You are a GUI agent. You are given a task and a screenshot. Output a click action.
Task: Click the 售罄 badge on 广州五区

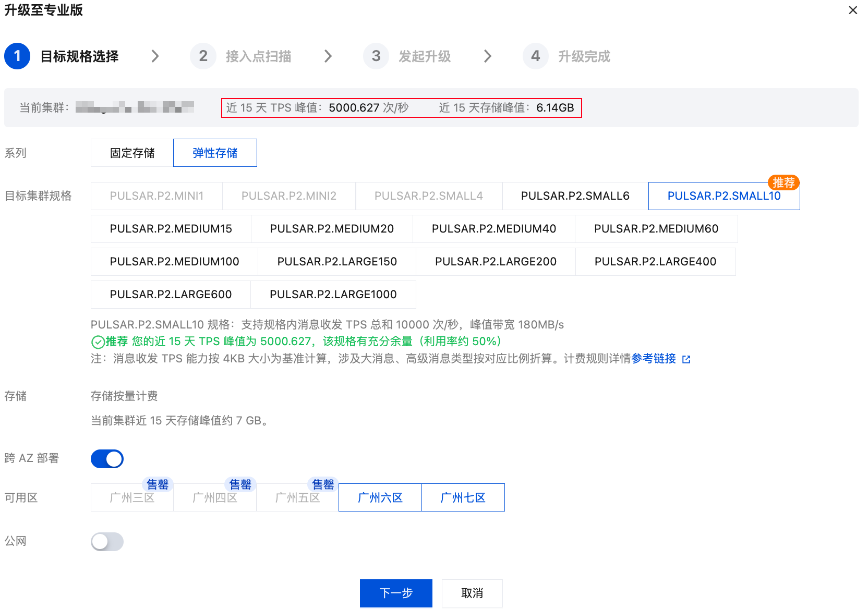tap(323, 484)
